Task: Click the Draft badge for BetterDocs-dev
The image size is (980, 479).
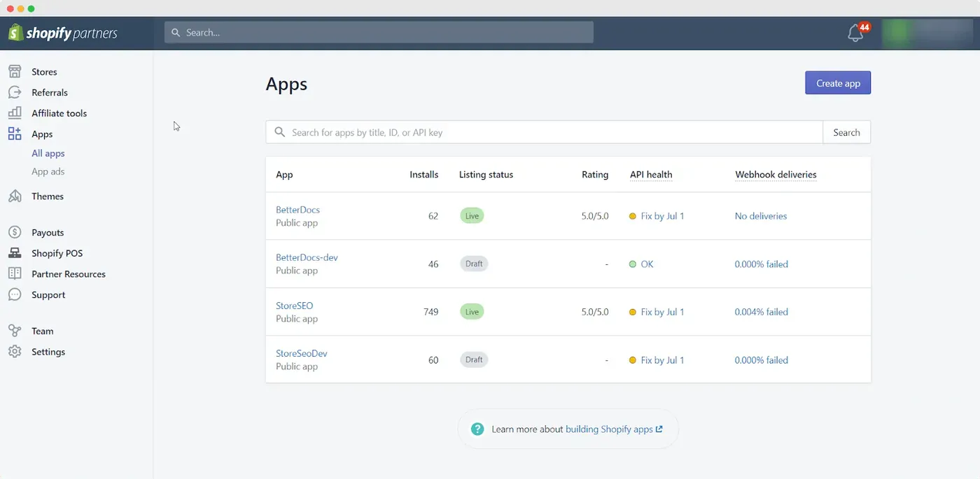Action: coord(474,264)
